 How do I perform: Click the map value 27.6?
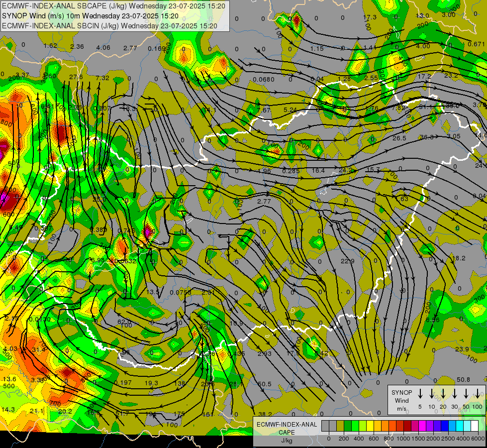76,77
